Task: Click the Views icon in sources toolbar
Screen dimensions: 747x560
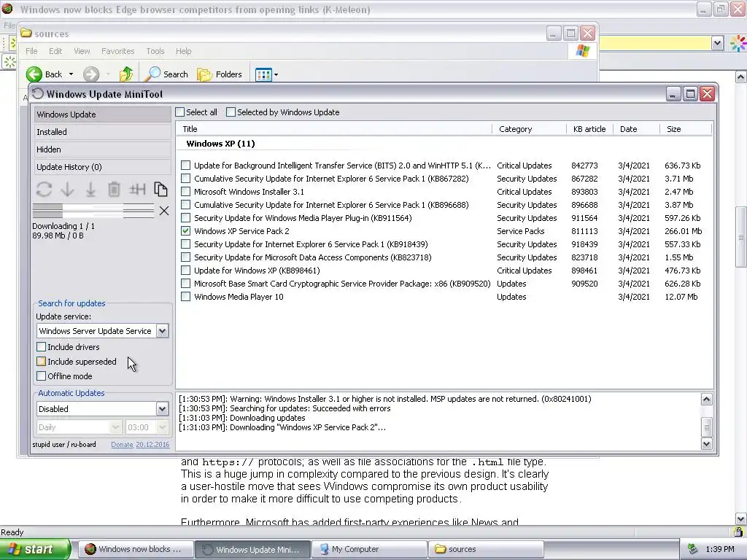Action: tap(263, 74)
